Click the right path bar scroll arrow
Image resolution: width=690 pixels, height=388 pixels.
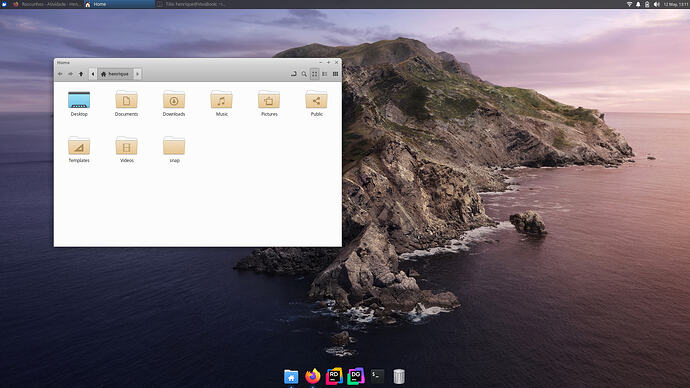pos(137,74)
